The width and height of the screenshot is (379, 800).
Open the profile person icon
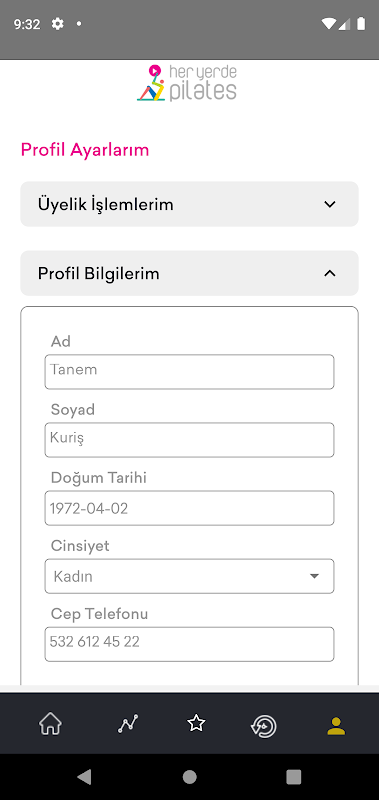pyautogui.click(x=336, y=726)
